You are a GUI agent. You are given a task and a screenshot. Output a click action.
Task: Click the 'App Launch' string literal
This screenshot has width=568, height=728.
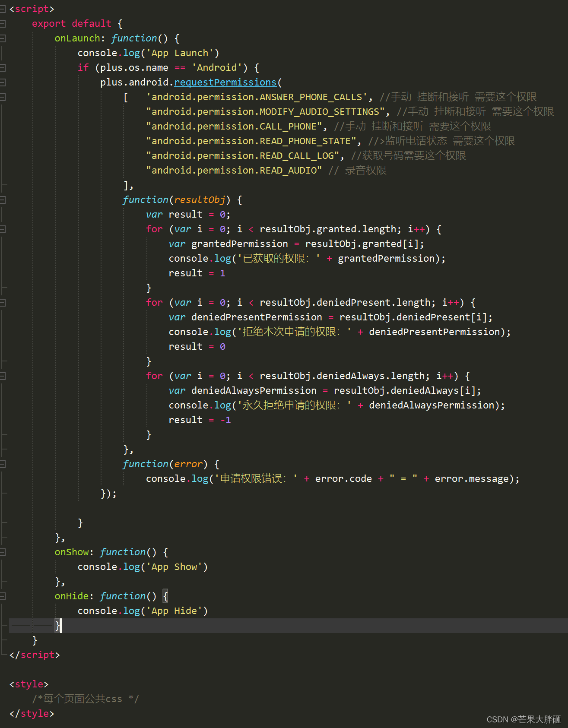tap(180, 53)
